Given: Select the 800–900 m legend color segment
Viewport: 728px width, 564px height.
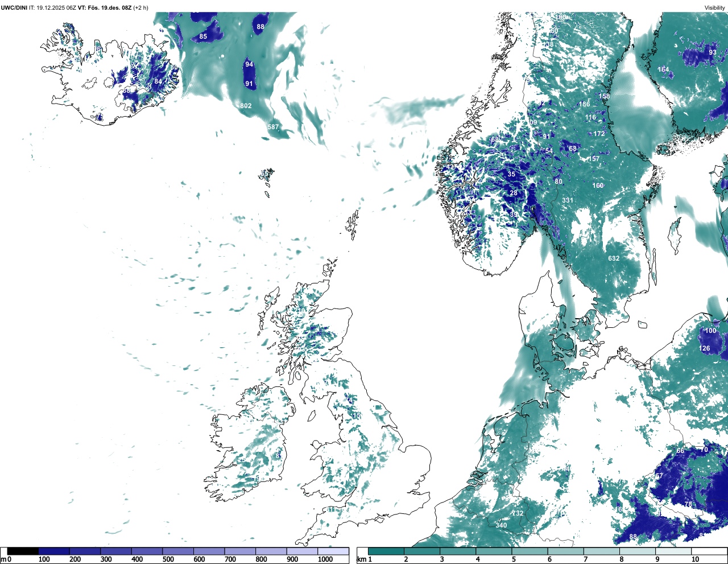Looking at the screenshot, I should point(271,551).
